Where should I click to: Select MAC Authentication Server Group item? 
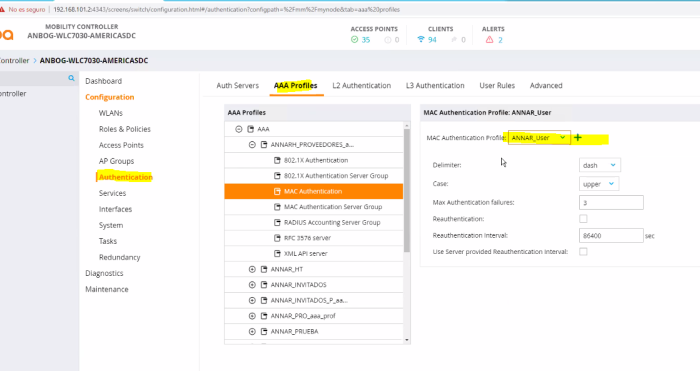[x=313, y=207]
